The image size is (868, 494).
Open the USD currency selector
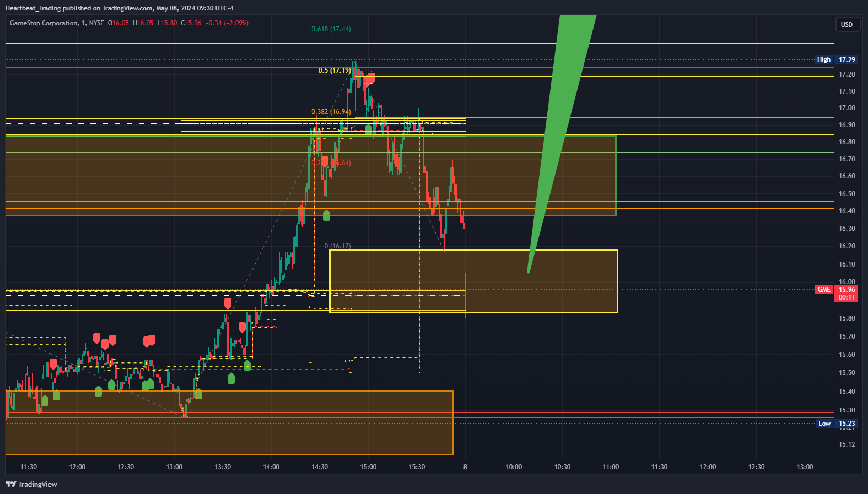pos(847,24)
